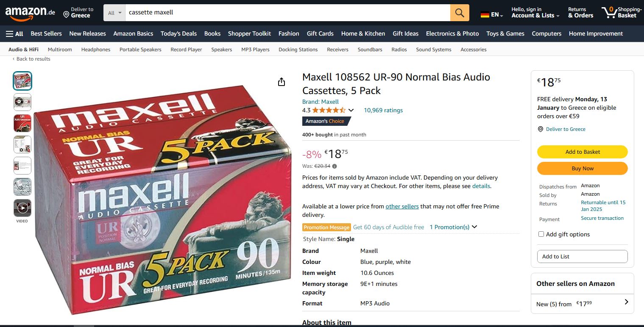The height and width of the screenshot is (327, 644).
Task: Open the 10,969 ratings link
Action: pos(383,110)
